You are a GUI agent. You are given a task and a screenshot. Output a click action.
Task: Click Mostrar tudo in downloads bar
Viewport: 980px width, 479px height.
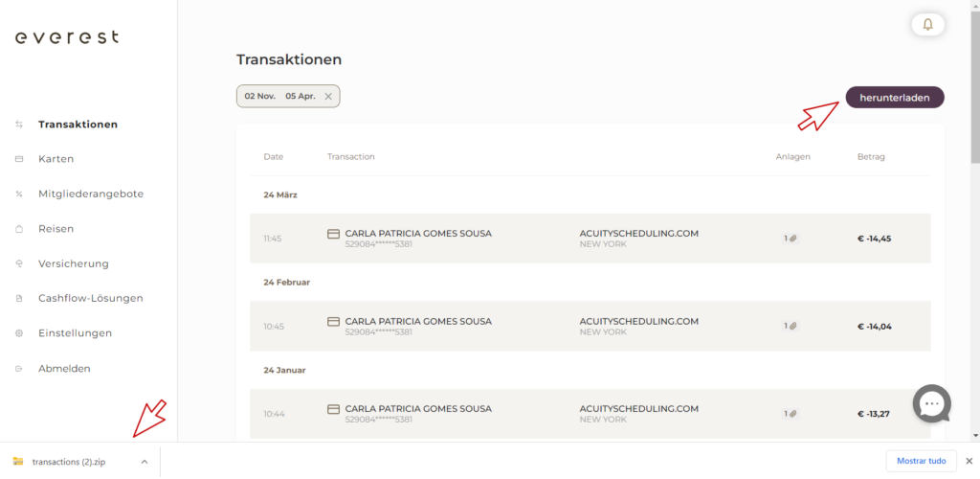921,461
